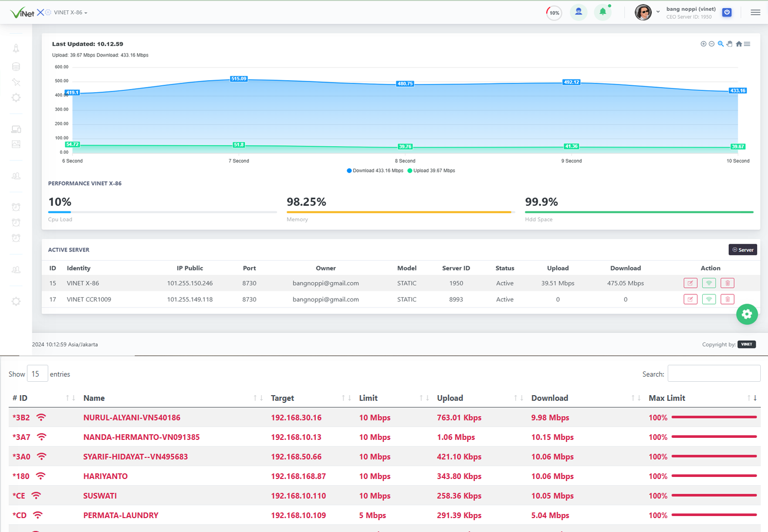Click the Show entries number field
Image resolution: width=768 pixels, height=532 pixels.
38,374
